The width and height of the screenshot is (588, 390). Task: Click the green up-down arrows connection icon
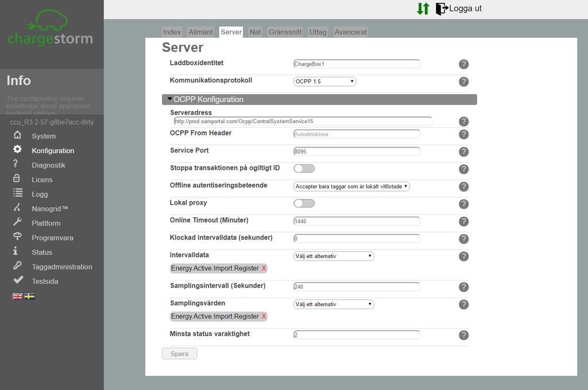tap(423, 9)
